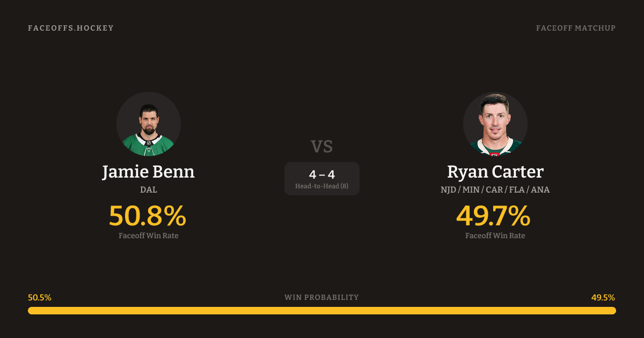Click Jamie Benn's 50.8% win rate
The image size is (644, 338).
[148, 216]
